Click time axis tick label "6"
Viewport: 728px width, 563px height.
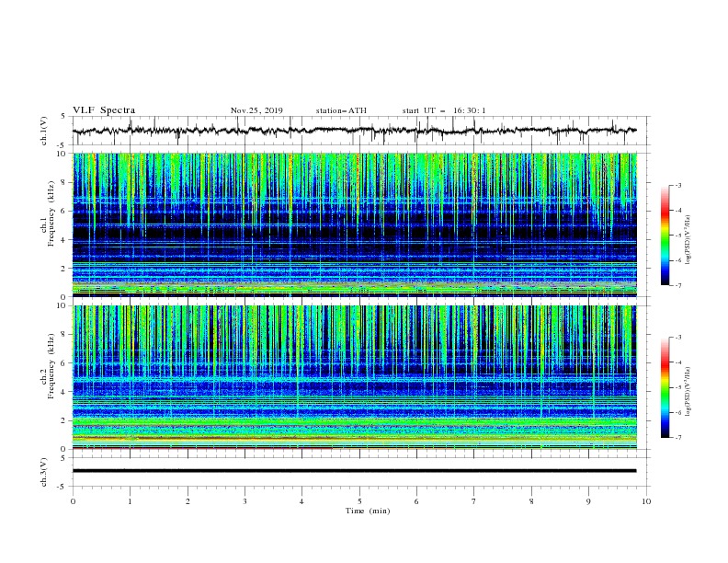416,501
